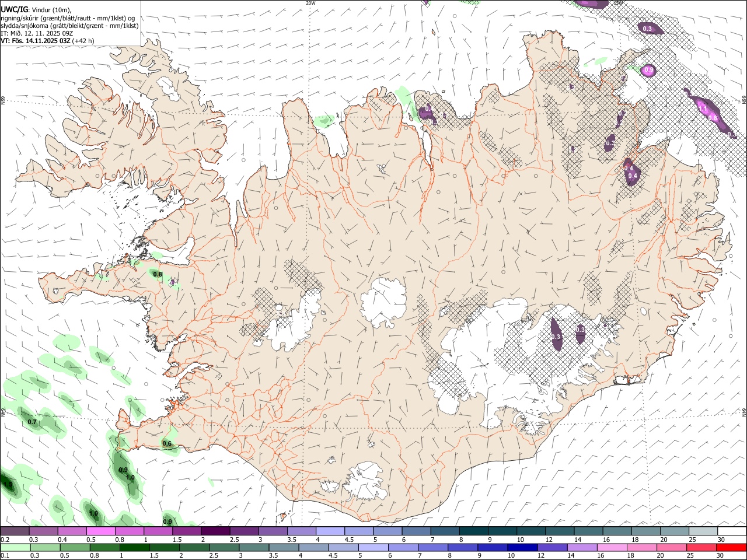This screenshot has width=747, height=560.
Task: Click the green "0.8" rainfall value on Snæfellsnes
Action: click(158, 274)
